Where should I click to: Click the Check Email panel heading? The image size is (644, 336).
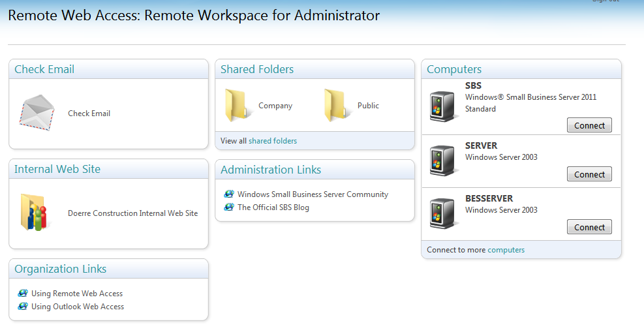pyautogui.click(x=44, y=69)
